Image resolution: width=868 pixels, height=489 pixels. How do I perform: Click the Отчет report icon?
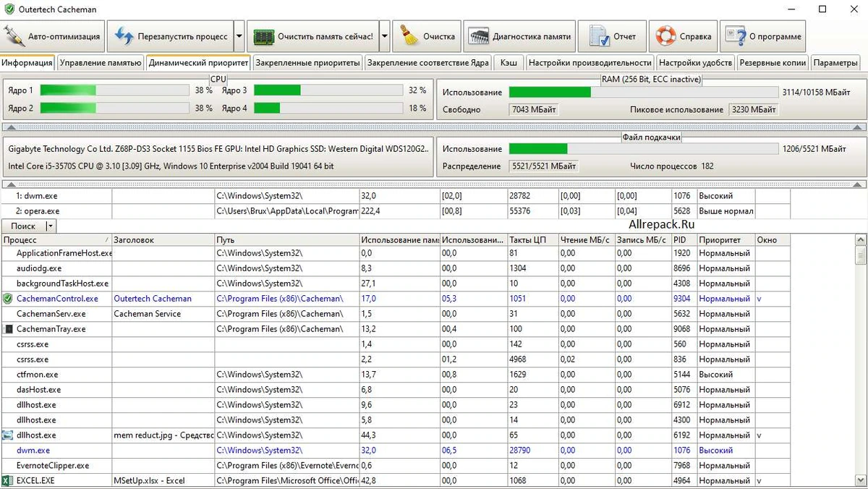598,36
